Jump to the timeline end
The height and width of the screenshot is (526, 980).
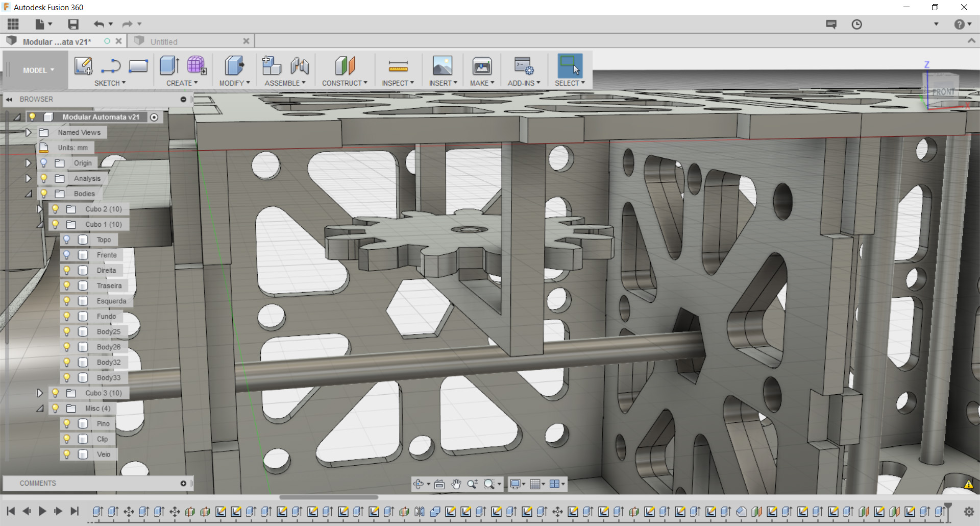click(75, 511)
